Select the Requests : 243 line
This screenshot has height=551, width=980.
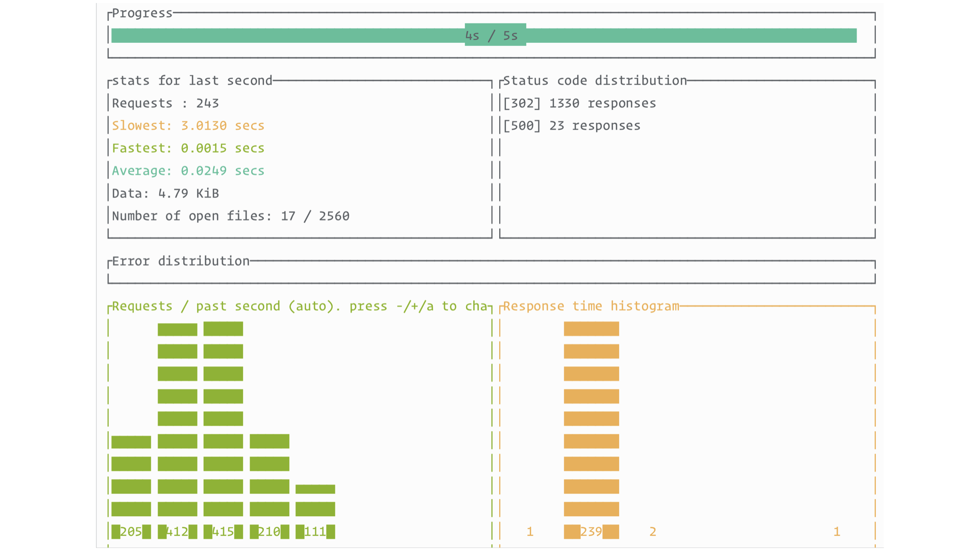[x=165, y=103]
